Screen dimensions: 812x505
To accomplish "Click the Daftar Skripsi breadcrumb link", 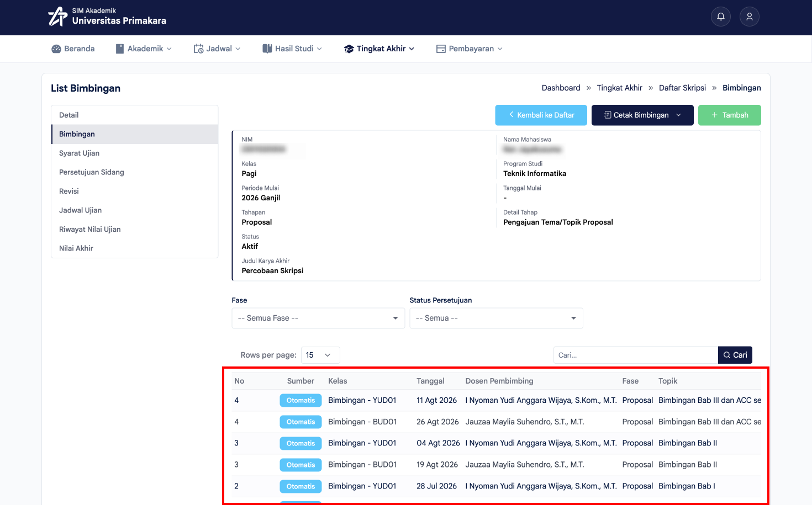I will pos(682,88).
